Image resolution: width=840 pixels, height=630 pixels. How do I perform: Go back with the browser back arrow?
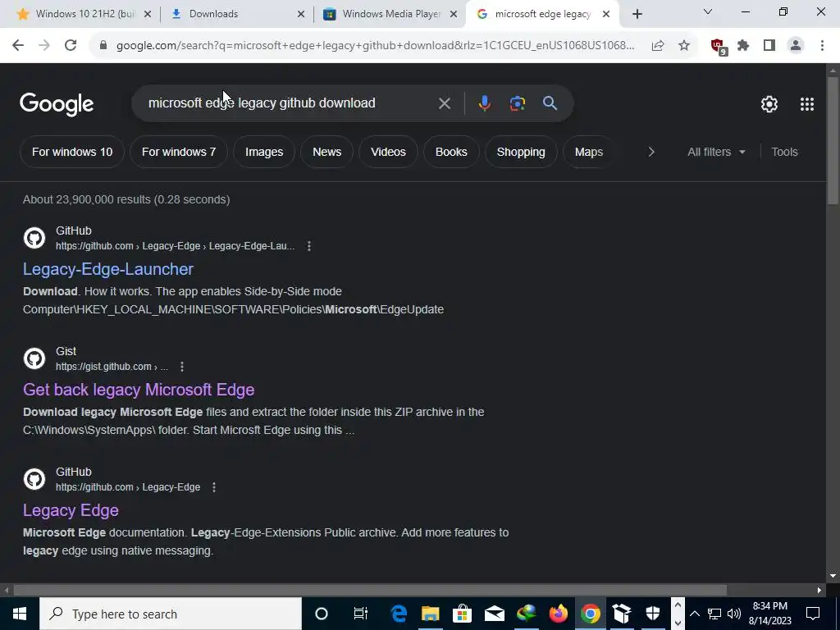click(x=18, y=46)
